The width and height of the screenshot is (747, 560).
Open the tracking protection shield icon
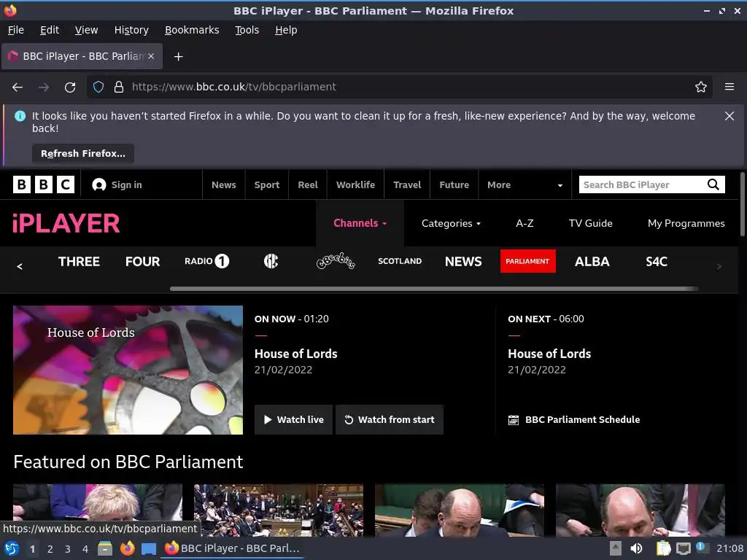point(98,87)
